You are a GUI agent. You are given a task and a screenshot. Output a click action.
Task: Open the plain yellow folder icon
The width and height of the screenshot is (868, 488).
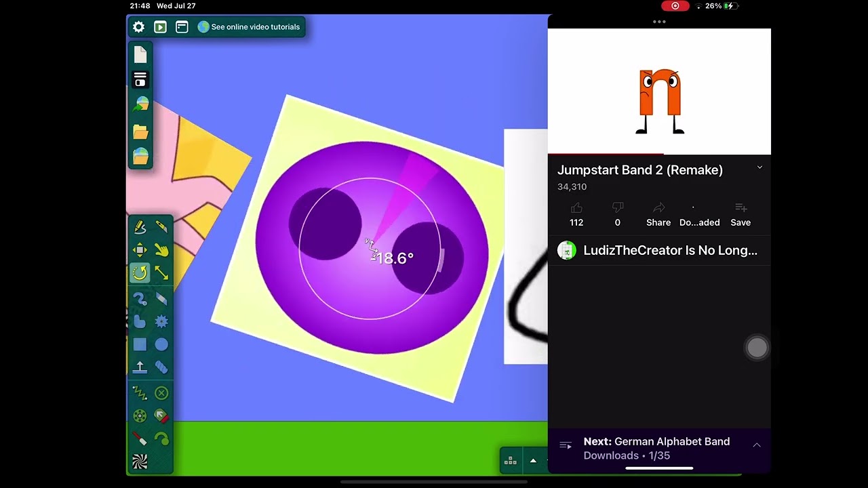tap(140, 131)
